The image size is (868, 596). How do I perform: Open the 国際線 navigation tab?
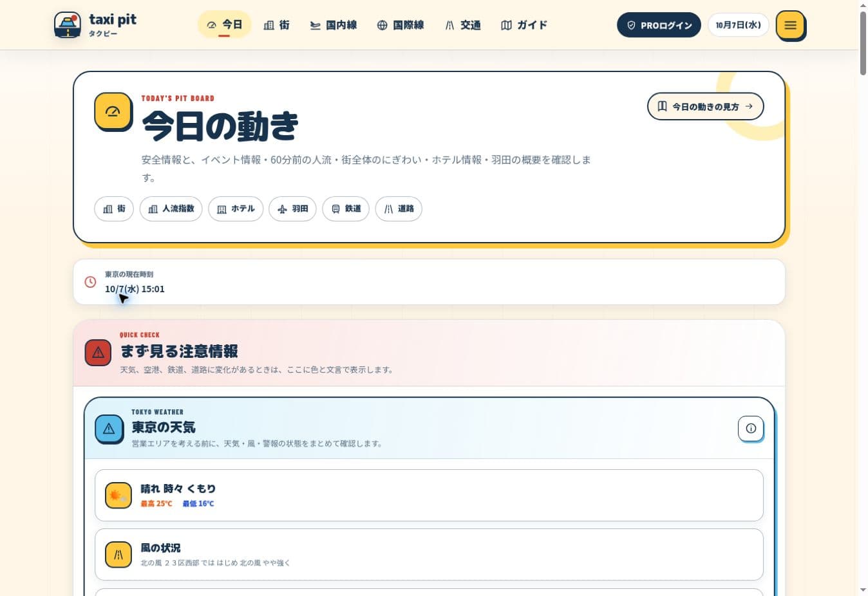(401, 25)
